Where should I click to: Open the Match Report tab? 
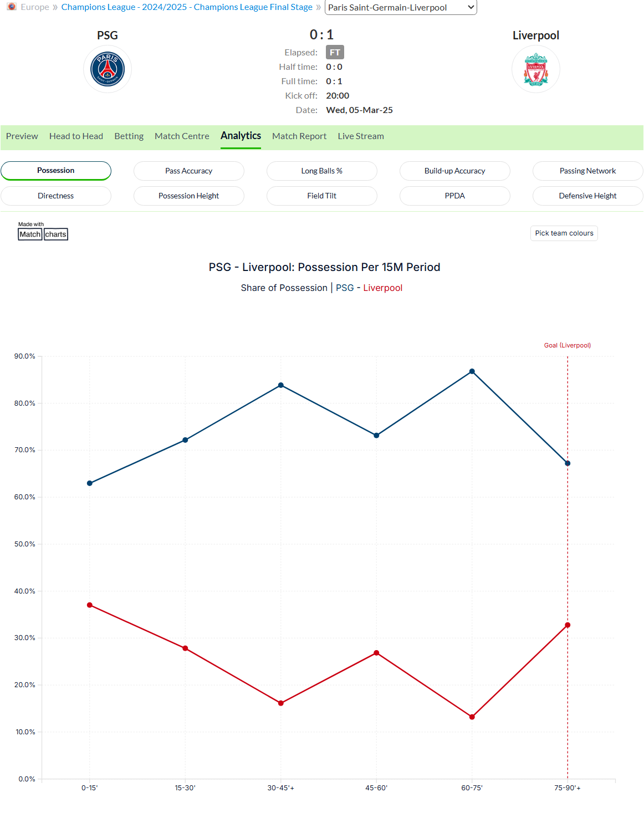[299, 136]
